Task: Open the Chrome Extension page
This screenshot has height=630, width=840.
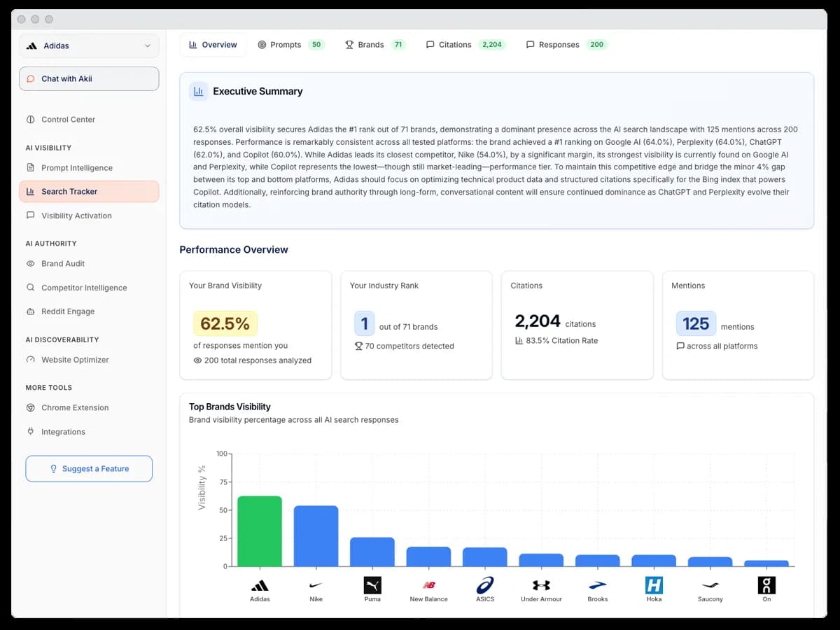Action: [x=31, y=407]
